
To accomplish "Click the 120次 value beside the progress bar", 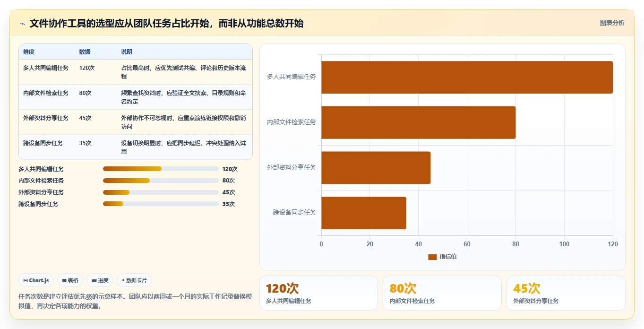I will (230, 169).
